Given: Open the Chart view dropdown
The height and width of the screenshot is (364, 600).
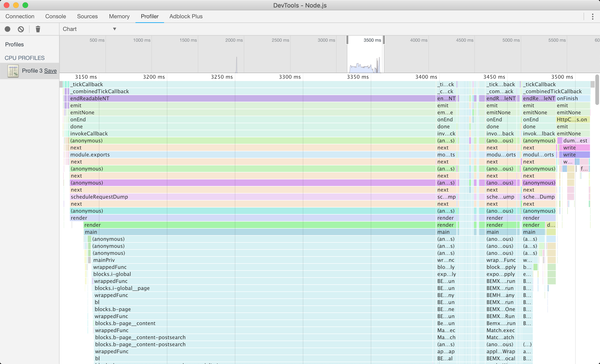Looking at the screenshot, I should pos(90,29).
